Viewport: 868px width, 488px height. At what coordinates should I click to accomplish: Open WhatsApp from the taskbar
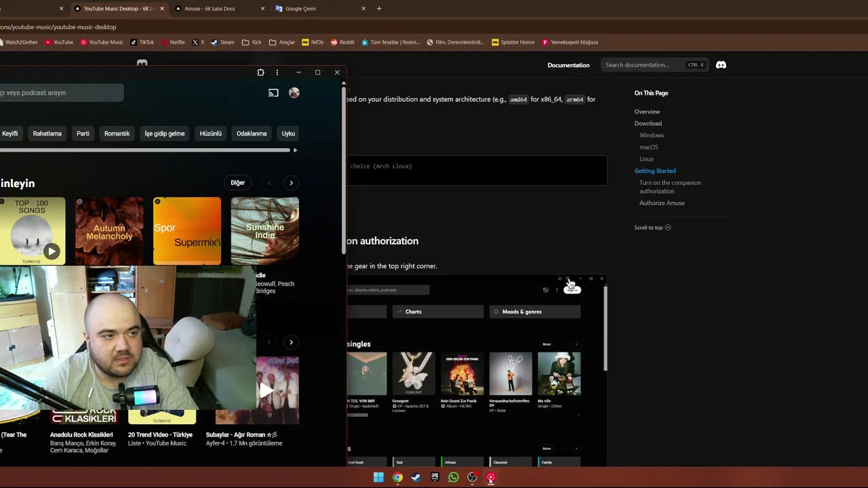(453, 477)
